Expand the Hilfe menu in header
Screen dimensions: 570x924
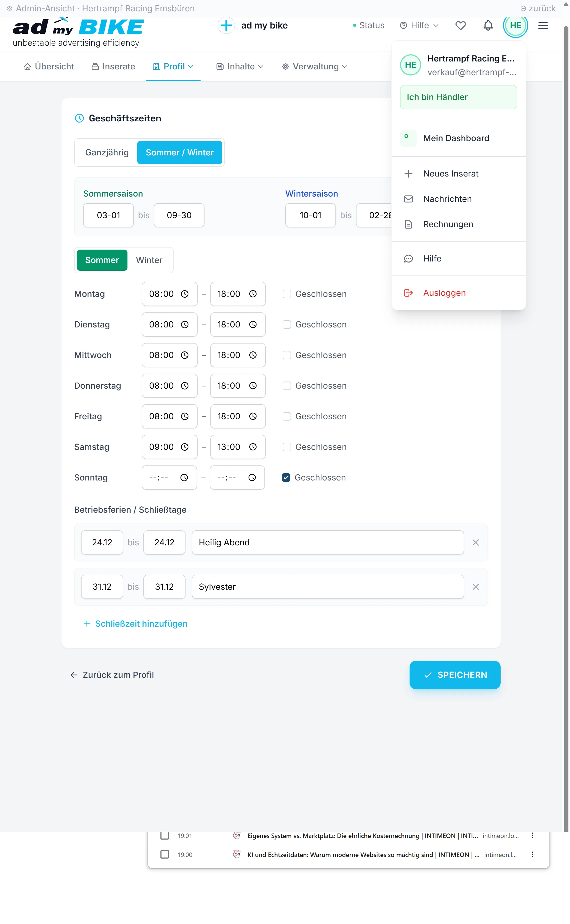(419, 25)
